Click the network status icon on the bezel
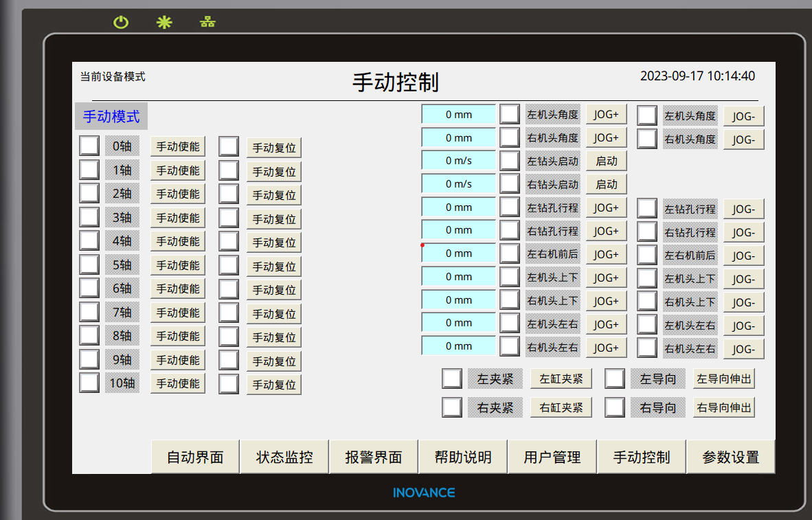This screenshot has width=812, height=520. [207, 22]
